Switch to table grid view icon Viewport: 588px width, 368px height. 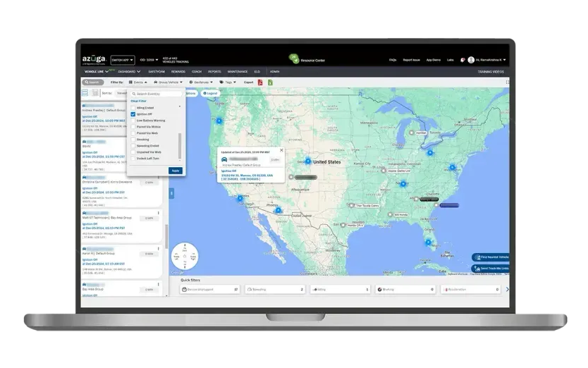[x=94, y=93]
